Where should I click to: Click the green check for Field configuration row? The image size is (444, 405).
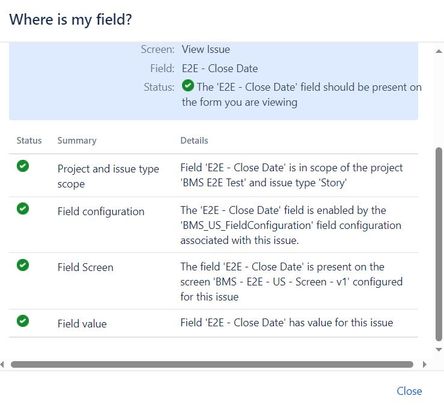point(23,209)
